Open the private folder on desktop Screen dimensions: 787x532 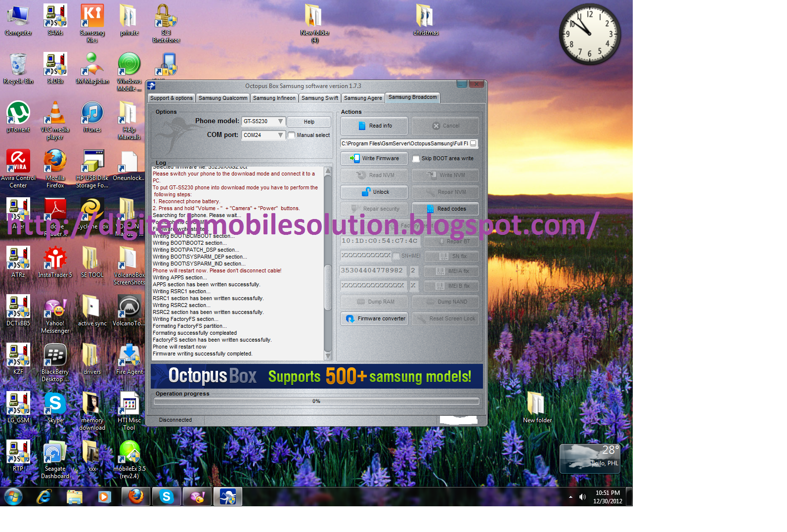[x=129, y=20]
